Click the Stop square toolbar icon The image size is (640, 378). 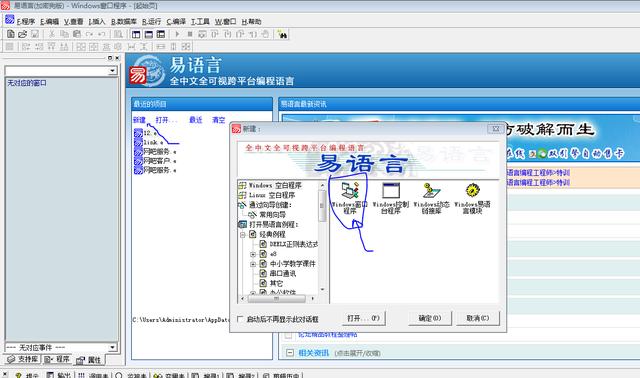(x=189, y=34)
